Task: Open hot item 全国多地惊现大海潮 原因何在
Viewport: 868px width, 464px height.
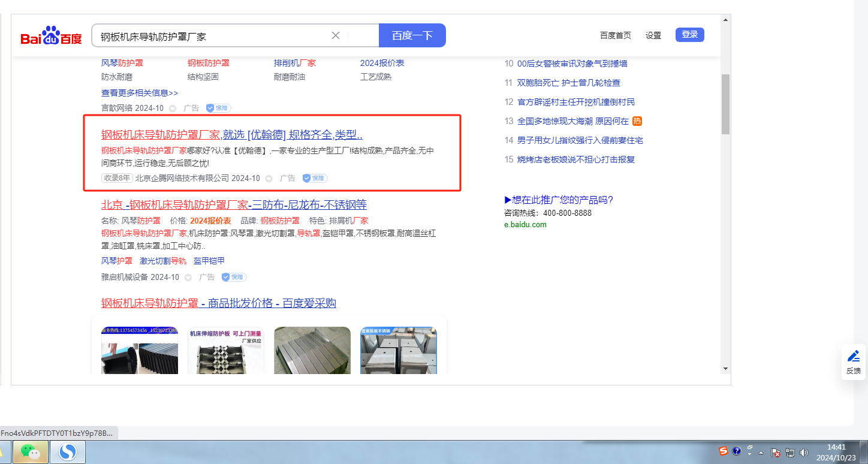Action: pos(572,121)
